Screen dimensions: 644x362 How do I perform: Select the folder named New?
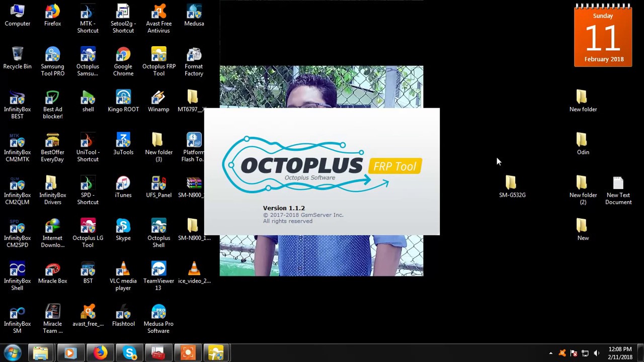[583, 230]
